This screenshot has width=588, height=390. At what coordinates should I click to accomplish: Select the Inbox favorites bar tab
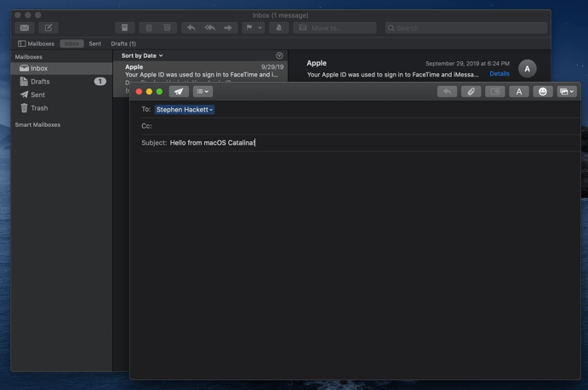[x=71, y=43]
